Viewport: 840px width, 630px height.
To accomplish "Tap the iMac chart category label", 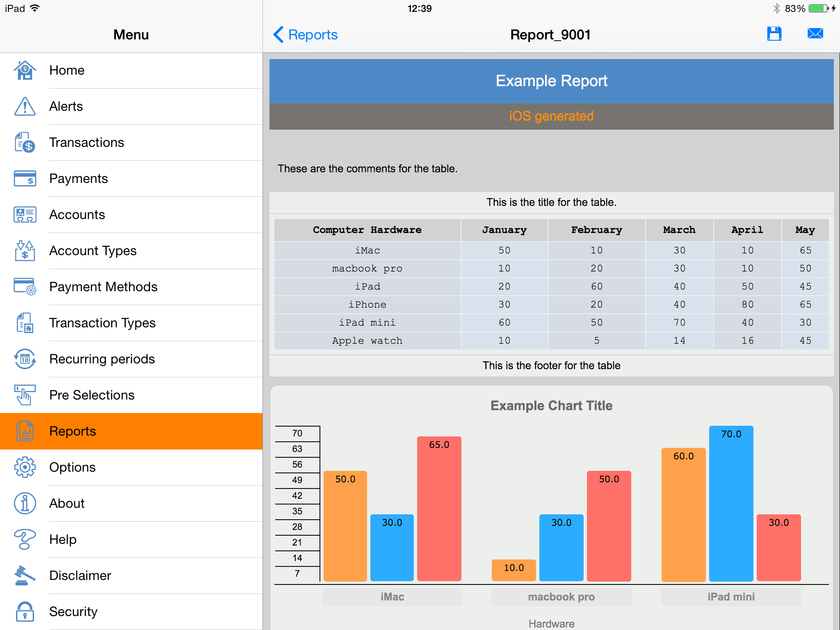I will coord(392,597).
